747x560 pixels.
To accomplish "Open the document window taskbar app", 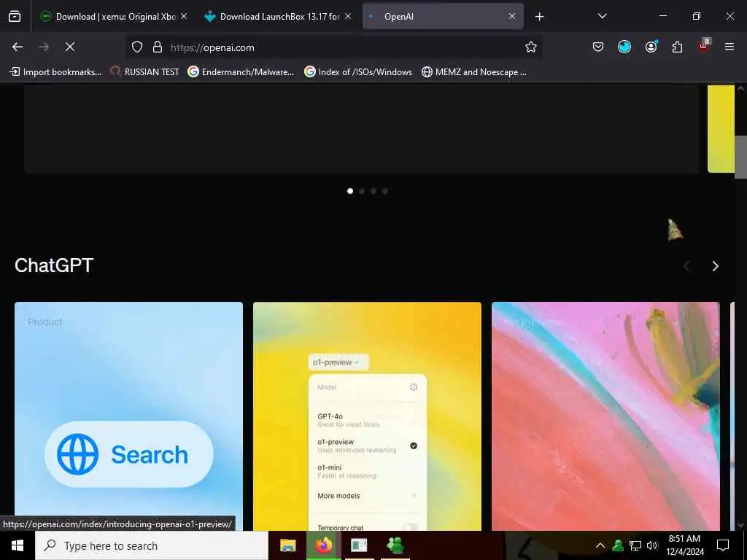I will point(359,545).
